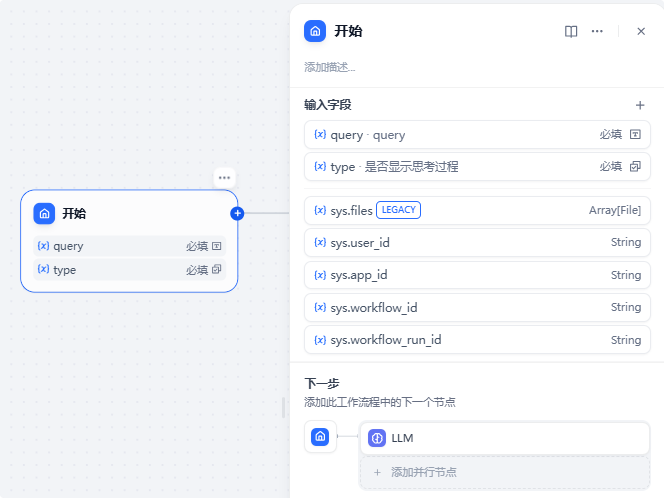Click 必填 label on the panel type row
This screenshot has height=498, width=664.
(611, 166)
